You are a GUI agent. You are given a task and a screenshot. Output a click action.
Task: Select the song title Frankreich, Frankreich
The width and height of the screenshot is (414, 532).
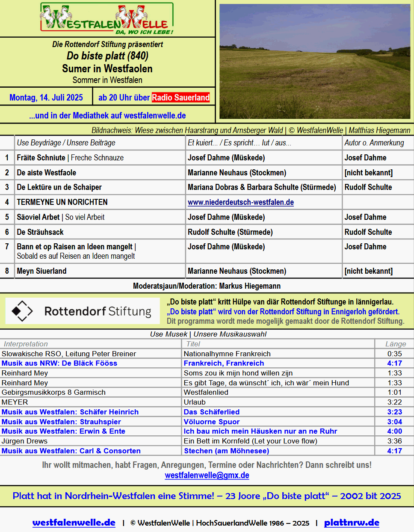pos(224,363)
